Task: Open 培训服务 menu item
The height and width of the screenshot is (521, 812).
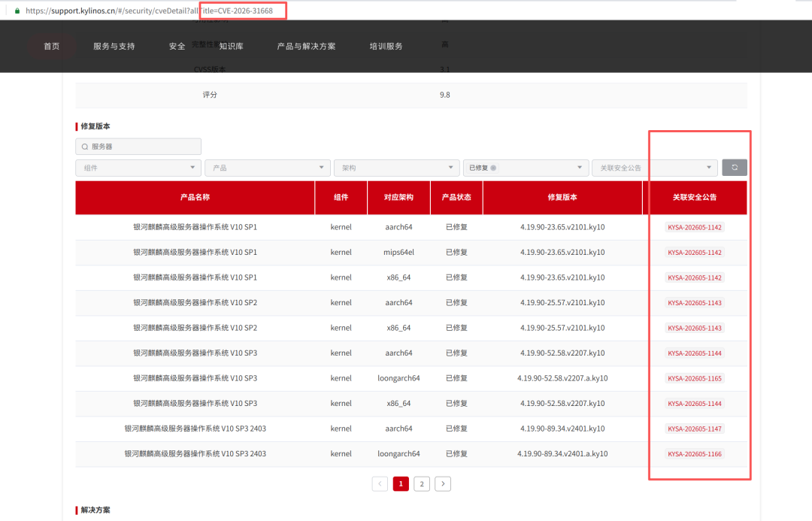Action: click(386, 46)
